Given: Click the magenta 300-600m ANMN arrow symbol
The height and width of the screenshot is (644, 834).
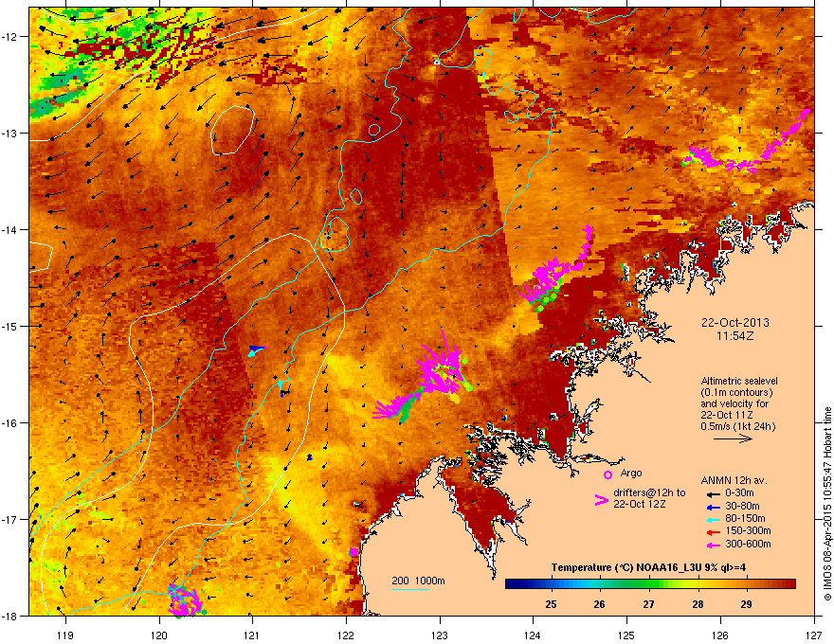Looking at the screenshot, I should coord(714,545).
